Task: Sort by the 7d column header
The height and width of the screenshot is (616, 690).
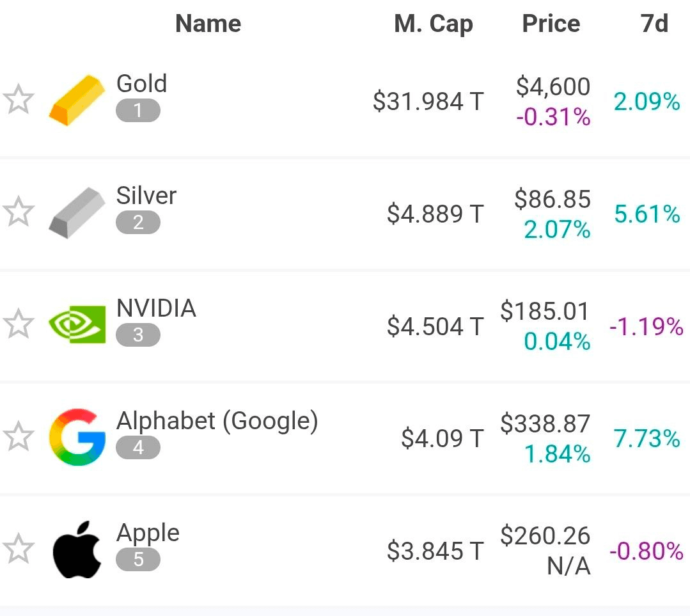Action: pos(654,24)
